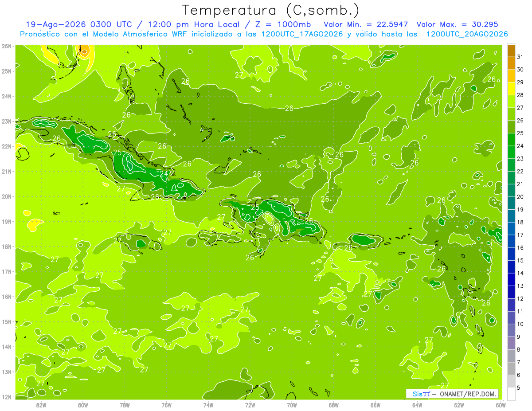The width and height of the screenshot is (532, 411).
Task: Click the 10 value on the color scale
Action: click(520, 324)
